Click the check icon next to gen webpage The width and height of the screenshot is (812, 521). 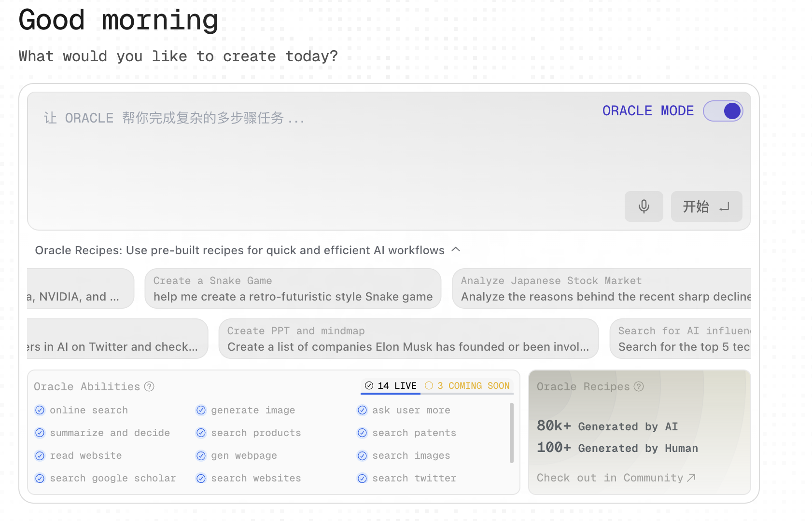(201, 455)
